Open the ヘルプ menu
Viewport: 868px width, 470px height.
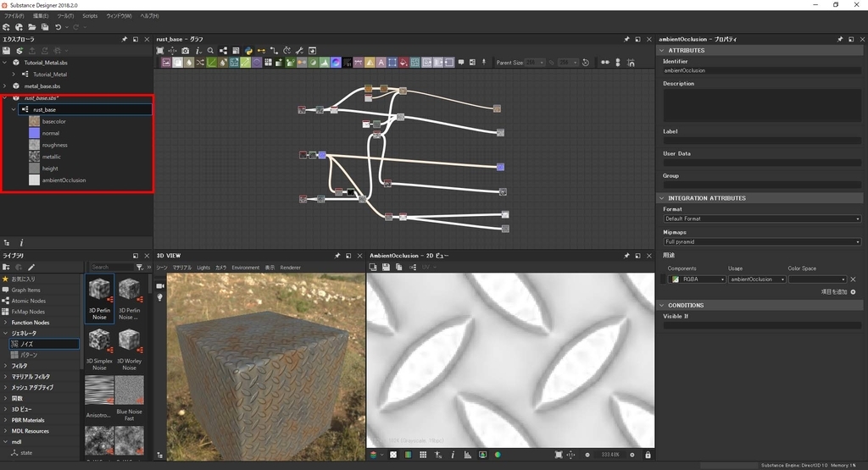(149, 16)
